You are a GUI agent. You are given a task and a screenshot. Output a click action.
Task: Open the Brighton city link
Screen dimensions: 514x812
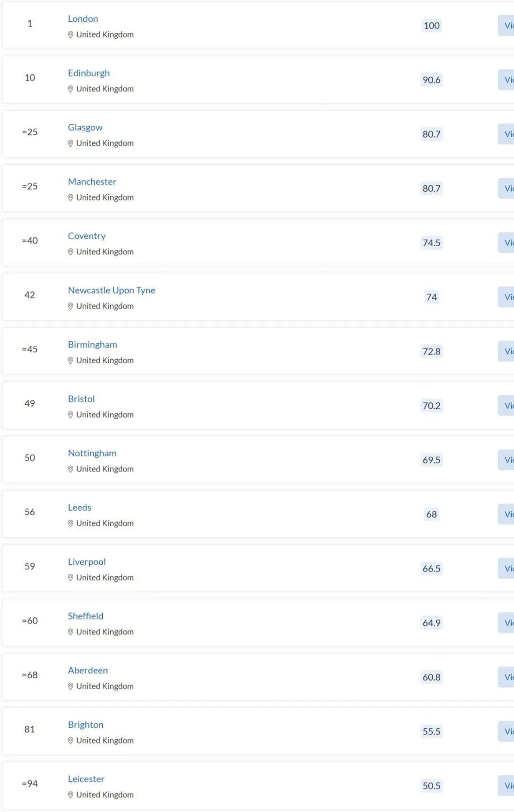86,724
